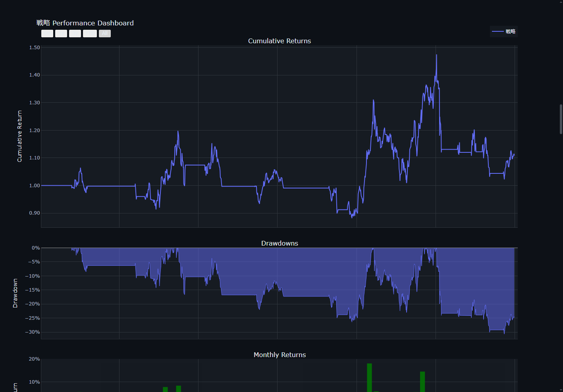The width and height of the screenshot is (563, 392).
Task: Click the 10% monthly returns tick label
Action: (x=34, y=382)
